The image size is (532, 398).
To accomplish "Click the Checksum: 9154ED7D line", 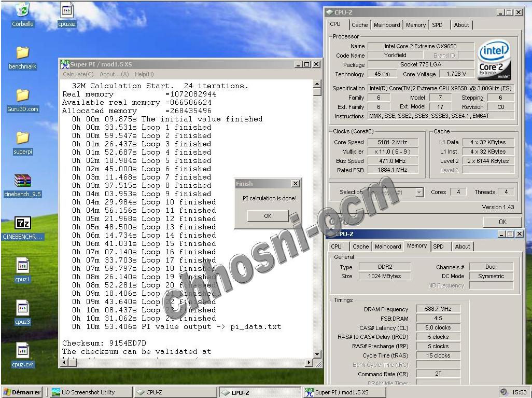I will click(x=104, y=343).
